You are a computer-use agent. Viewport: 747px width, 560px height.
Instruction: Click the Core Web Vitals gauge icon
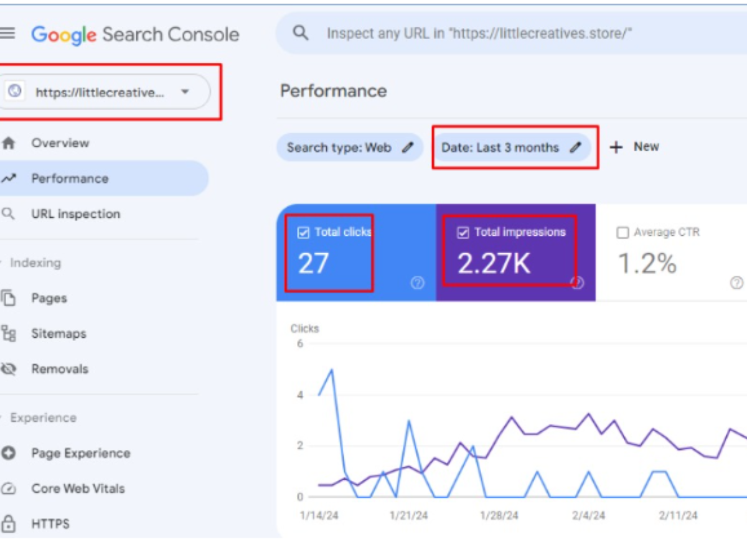tap(9, 488)
